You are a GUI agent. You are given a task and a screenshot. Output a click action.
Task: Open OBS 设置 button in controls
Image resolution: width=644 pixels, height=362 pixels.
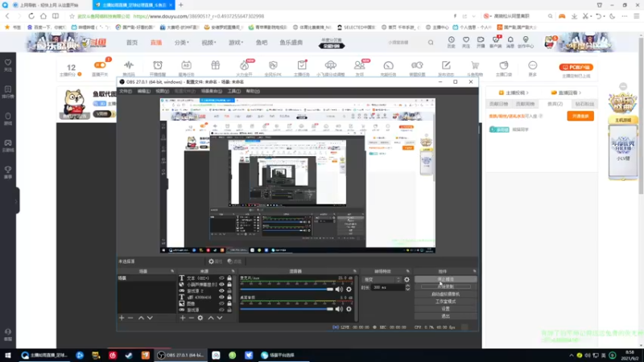446,309
